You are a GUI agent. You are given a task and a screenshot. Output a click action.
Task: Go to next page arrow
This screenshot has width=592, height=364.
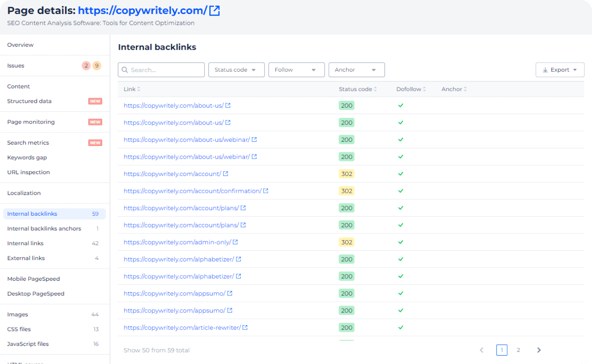[x=539, y=350]
